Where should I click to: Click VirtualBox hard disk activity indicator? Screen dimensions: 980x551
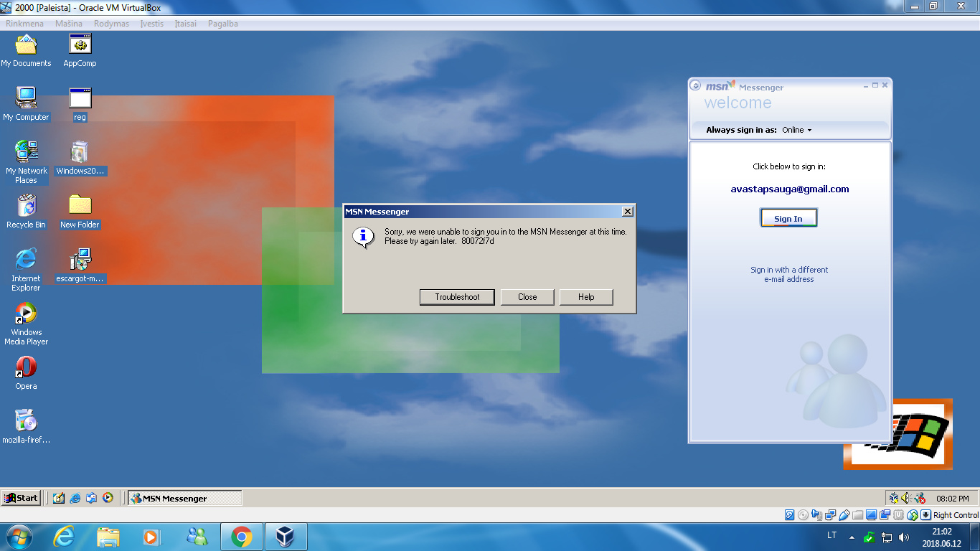pyautogui.click(x=789, y=515)
